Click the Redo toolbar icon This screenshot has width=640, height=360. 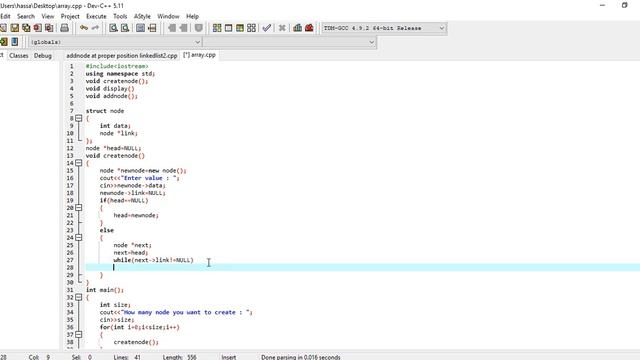point(96,28)
